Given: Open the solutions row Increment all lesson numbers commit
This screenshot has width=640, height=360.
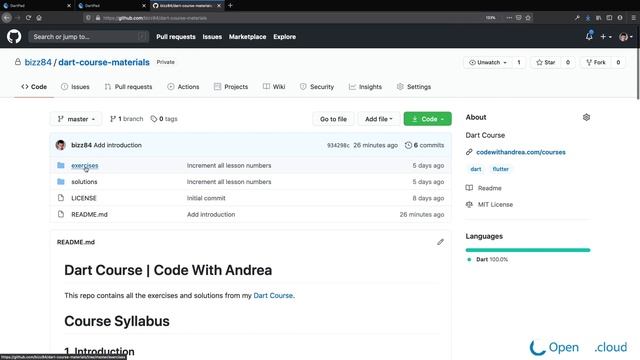Looking at the screenshot, I should [x=229, y=182].
